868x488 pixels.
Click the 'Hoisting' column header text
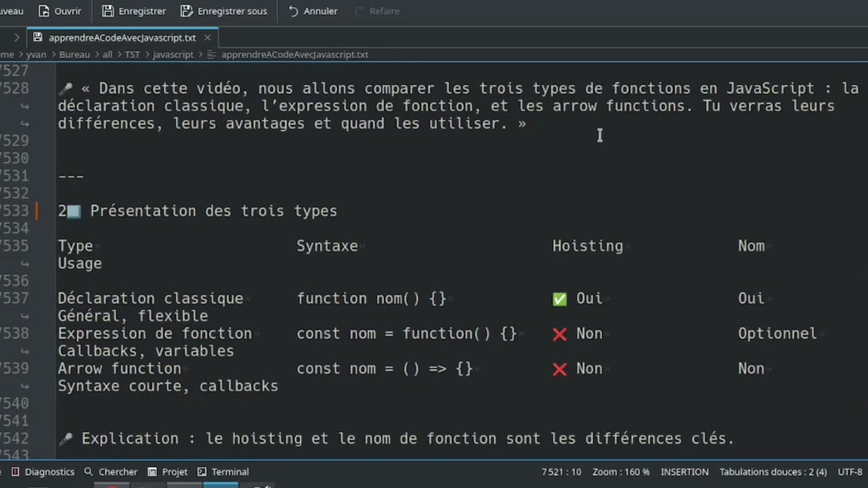(587, 246)
